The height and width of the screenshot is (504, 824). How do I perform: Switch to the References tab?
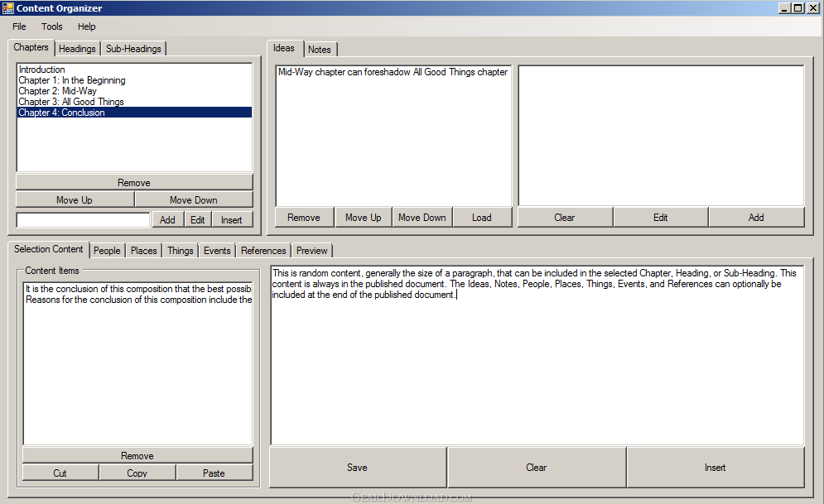264,251
